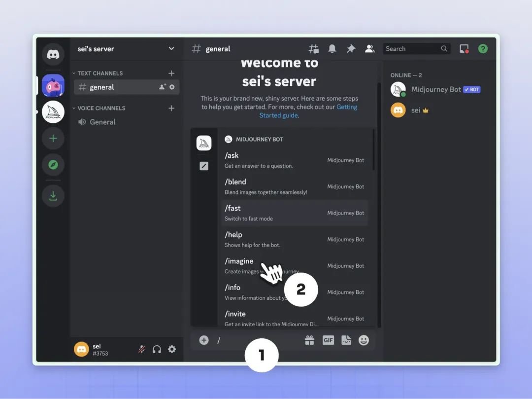Choose the /ask command
This screenshot has height=399, width=532.
click(x=294, y=160)
